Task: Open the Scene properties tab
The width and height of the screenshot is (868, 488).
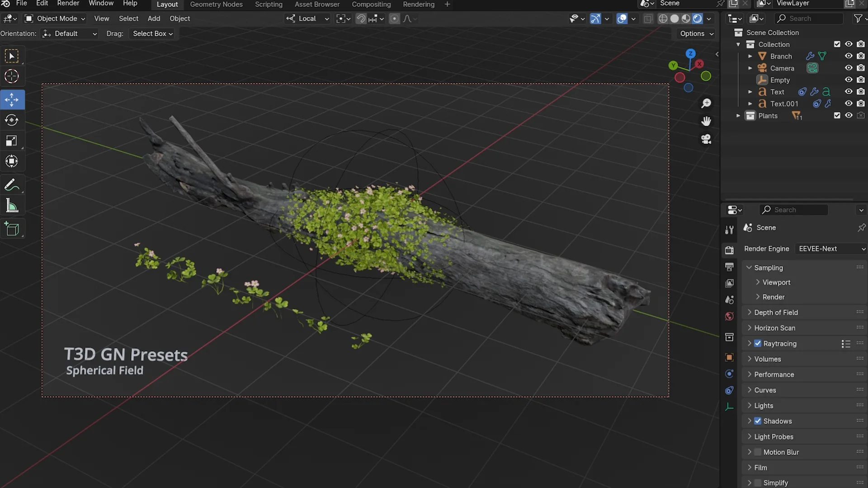Action: (x=729, y=300)
